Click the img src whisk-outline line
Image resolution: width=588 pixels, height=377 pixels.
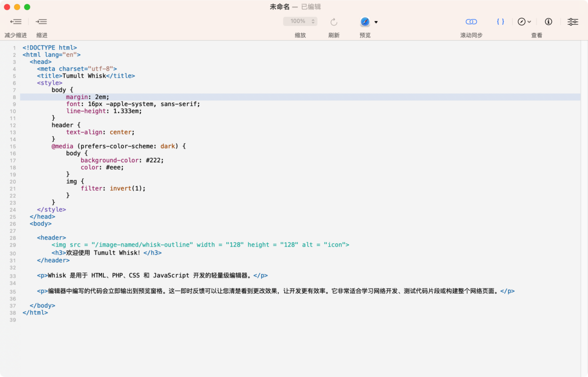point(200,245)
